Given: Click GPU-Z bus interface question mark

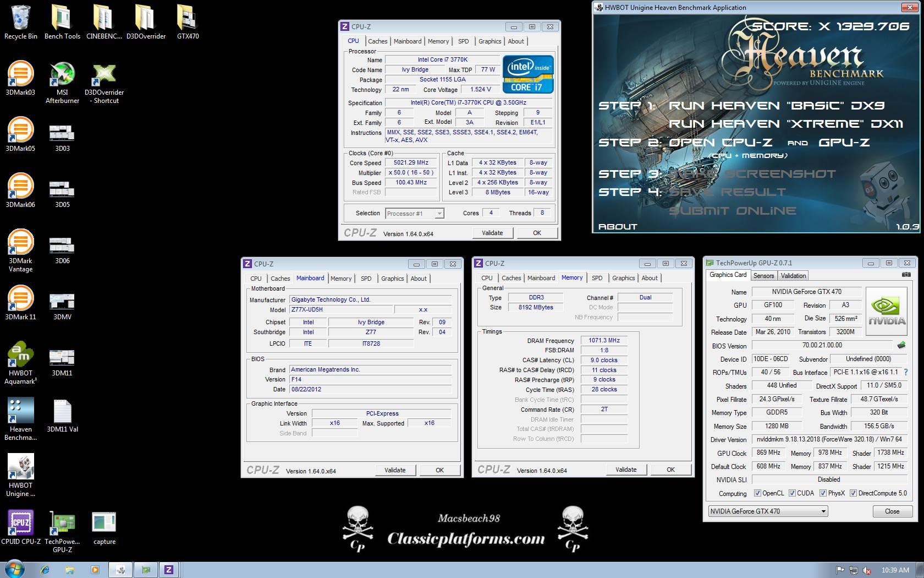Looking at the screenshot, I should [x=906, y=372].
